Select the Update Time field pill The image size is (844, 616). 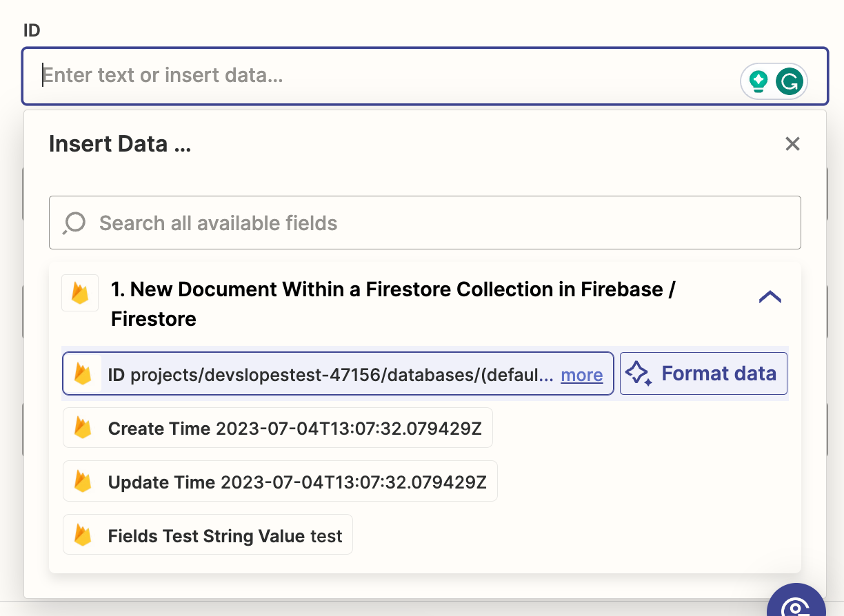[280, 481]
